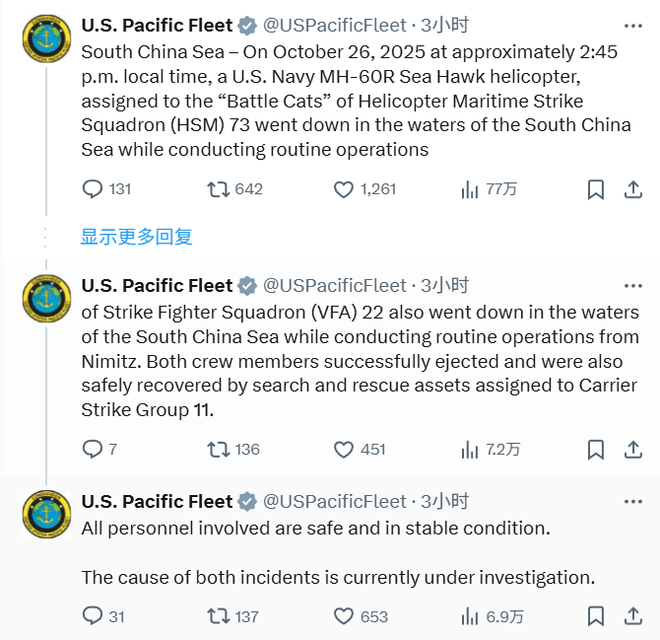The image size is (660, 640).
Task: Open more options on the last tweet
Action: (x=632, y=501)
